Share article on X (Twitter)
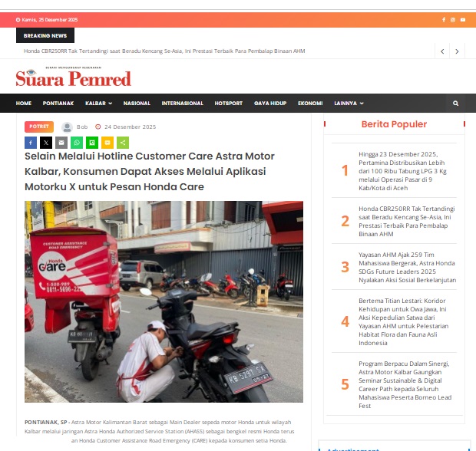 pos(46,143)
